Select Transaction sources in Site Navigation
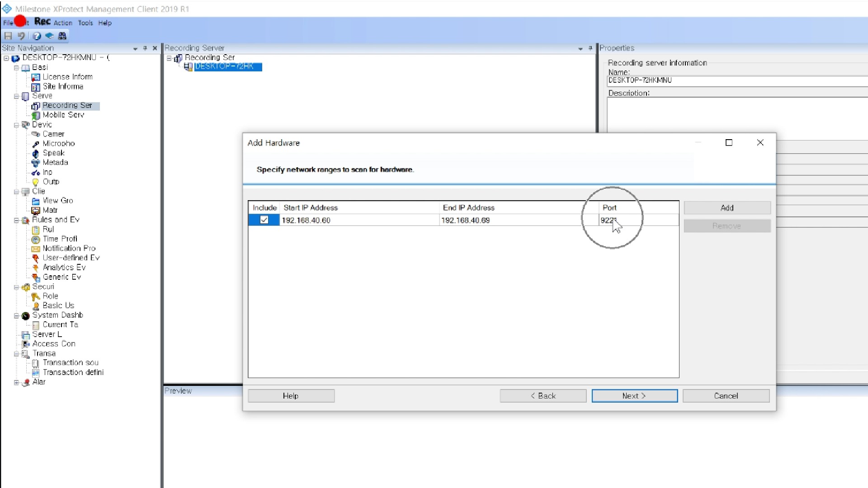 click(x=71, y=363)
